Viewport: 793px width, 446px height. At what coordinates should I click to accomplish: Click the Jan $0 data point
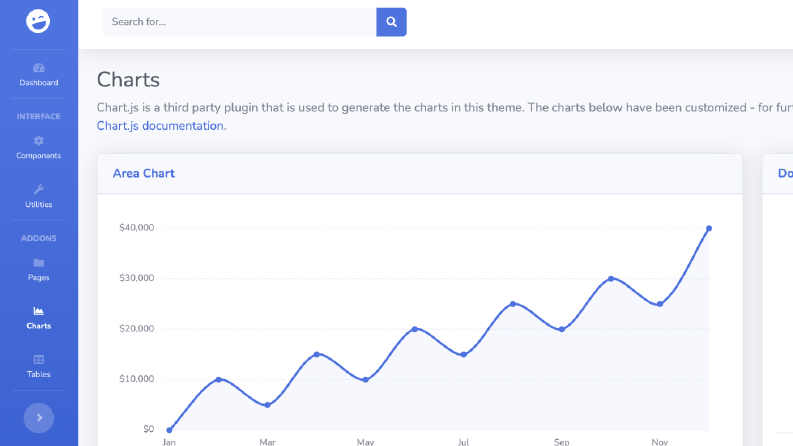169,430
